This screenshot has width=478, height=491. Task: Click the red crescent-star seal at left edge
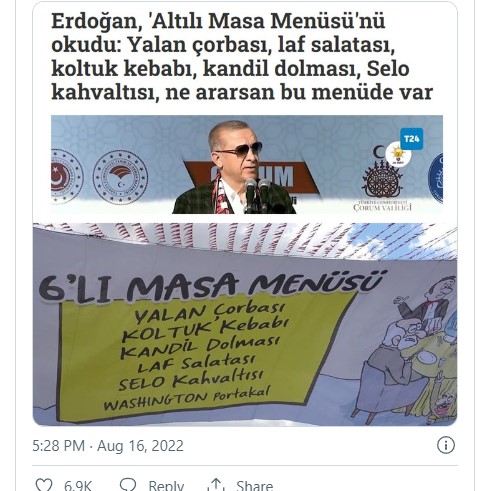tap(66, 176)
